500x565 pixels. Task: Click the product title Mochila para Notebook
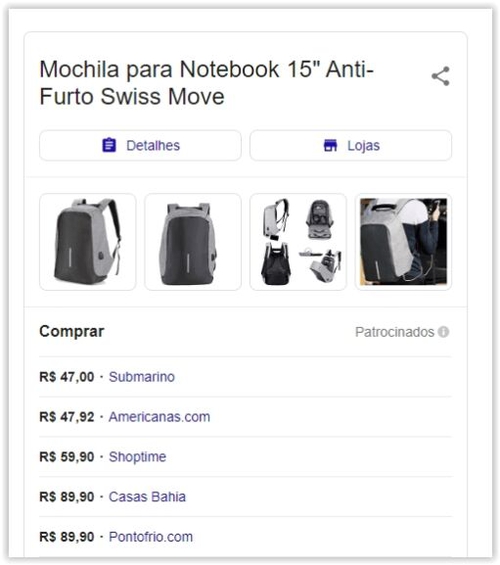(206, 83)
